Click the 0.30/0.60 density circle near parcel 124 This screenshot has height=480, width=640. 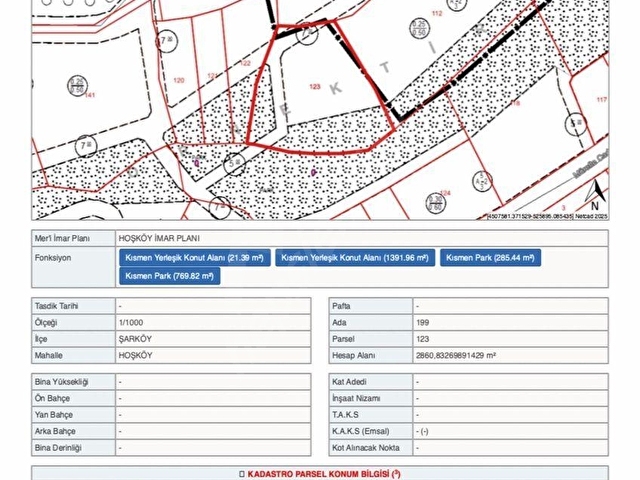(x=436, y=204)
